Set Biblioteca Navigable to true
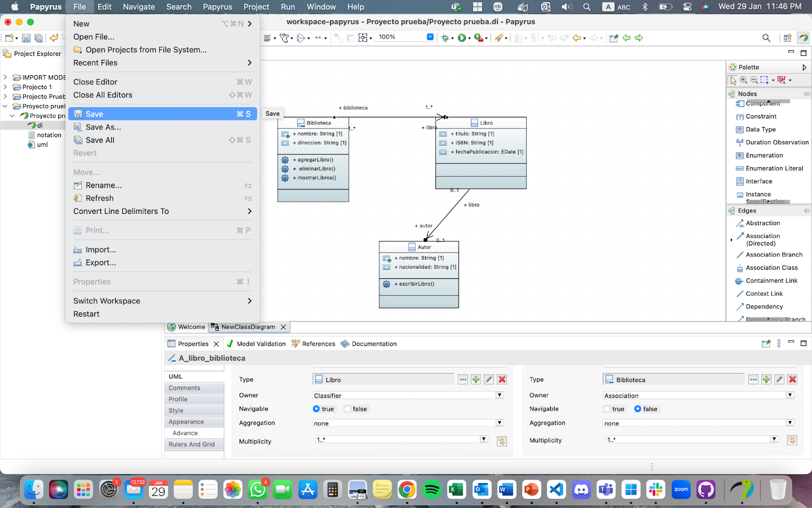The image size is (812, 508). [x=607, y=409]
